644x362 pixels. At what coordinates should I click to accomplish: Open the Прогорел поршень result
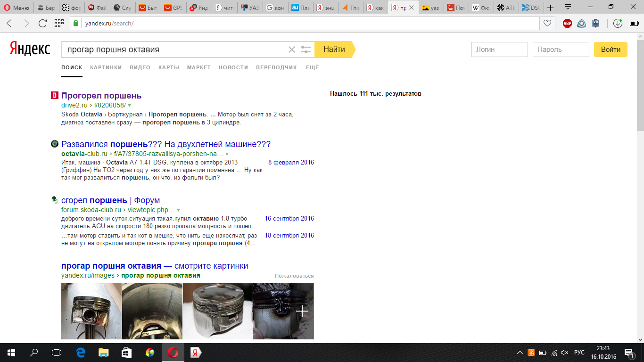tap(101, 96)
